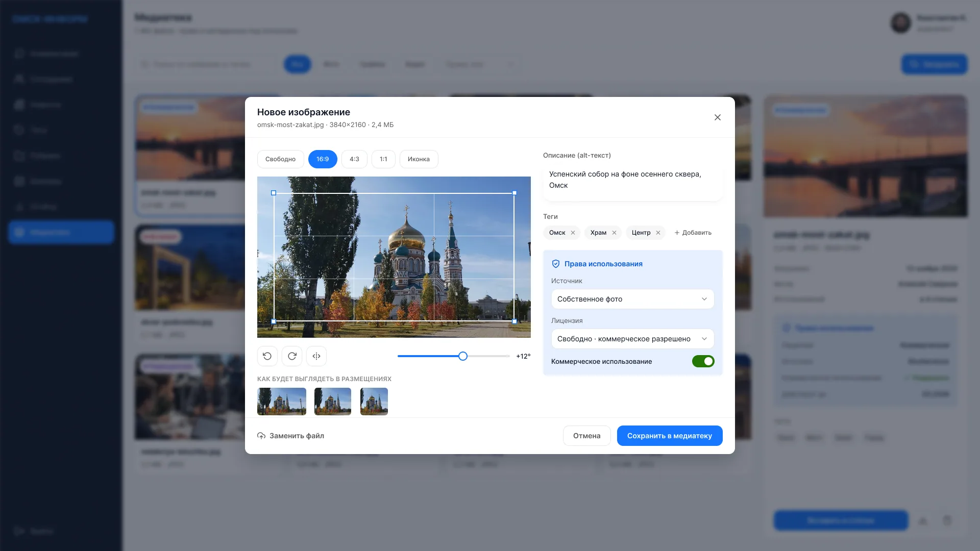
Task: Click the Центр tag label
Action: 641,233
